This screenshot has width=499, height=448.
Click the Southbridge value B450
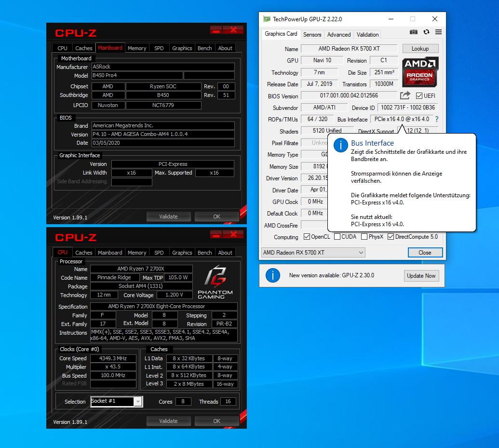click(x=163, y=95)
